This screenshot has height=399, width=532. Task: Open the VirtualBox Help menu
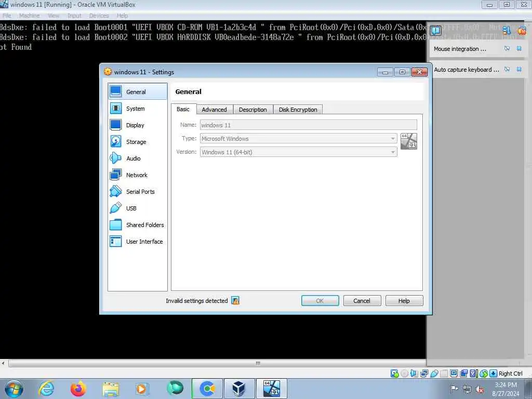pyautogui.click(x=123, y=16)
